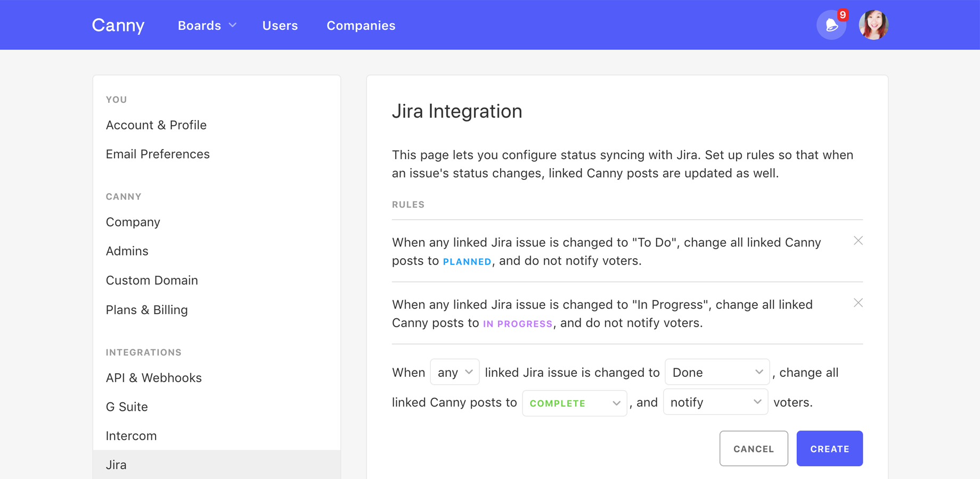Open API & Webhooks integration

click(154, 378)
